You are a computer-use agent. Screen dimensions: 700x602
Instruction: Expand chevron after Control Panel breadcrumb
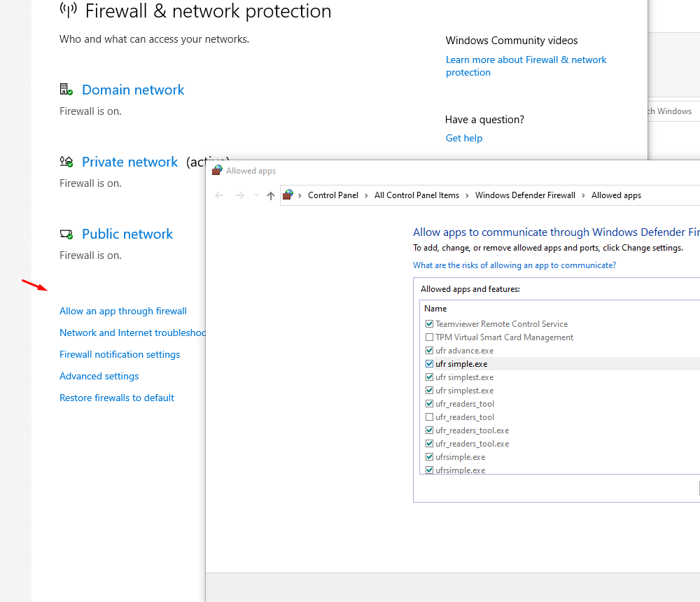(x=366, y=195)
